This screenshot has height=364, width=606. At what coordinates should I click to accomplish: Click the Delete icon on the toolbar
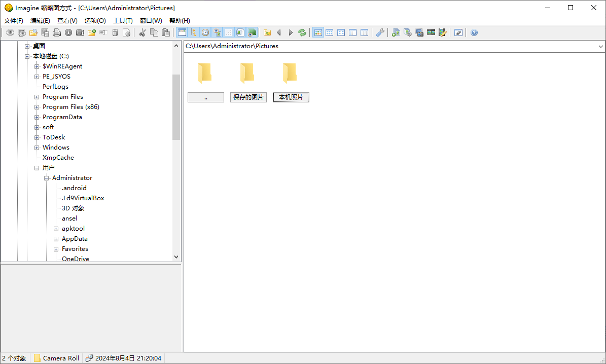(115, 32)
